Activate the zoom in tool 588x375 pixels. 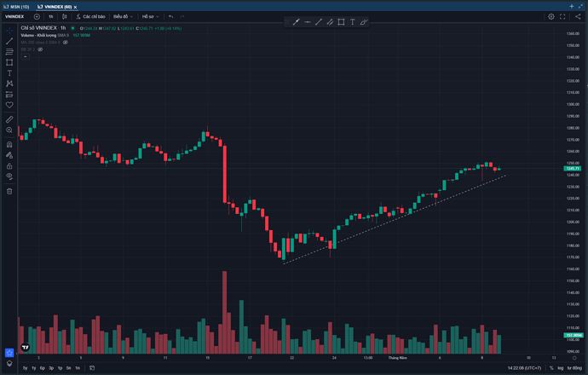(x=9, y=130)
